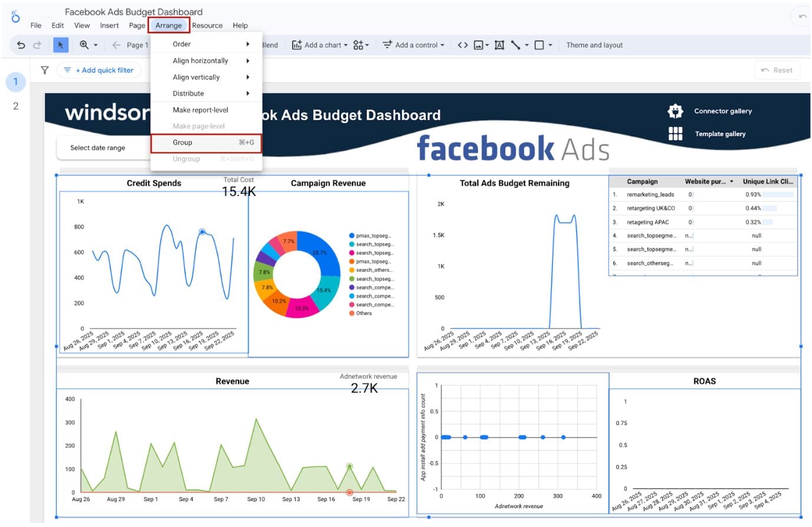The image size is (812, 527).
Task: Click the ROAS chart title
Action: pyautogui.click(x=704, y=381)
